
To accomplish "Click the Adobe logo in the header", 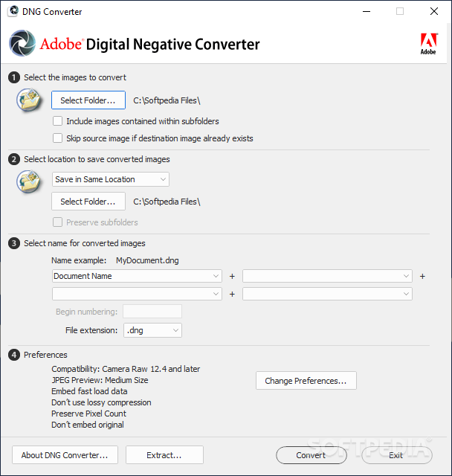I will (x=429, y=44).
